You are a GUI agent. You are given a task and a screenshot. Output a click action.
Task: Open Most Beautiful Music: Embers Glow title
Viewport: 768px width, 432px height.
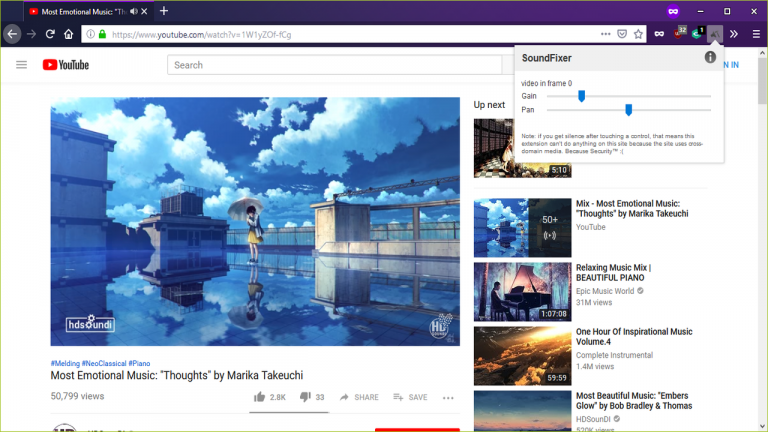(x=634, y=401)
